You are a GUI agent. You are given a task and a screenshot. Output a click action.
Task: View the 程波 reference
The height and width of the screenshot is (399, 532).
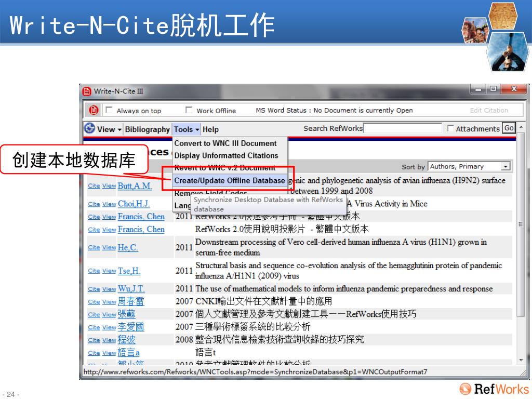pos(109,340)
